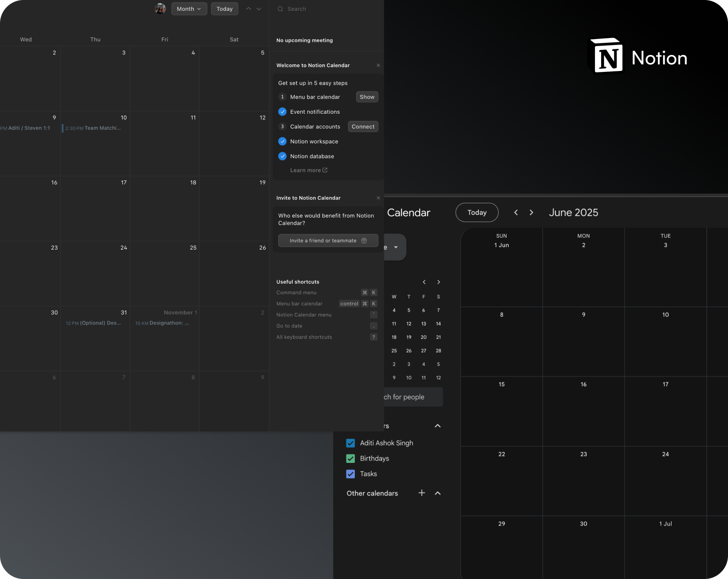Click the Notion Calendar menu shortcut

click(x=327, y=315)
